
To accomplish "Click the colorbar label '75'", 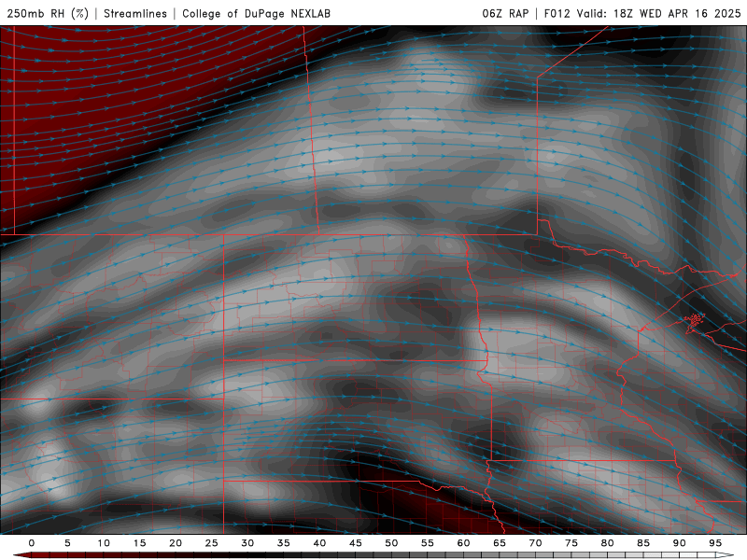I will coord(571,543).
